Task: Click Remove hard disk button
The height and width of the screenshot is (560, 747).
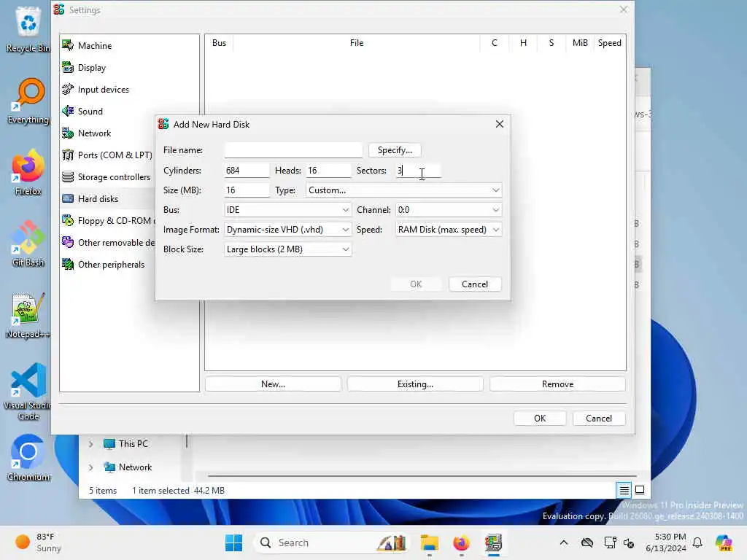Action: [557, 384]
